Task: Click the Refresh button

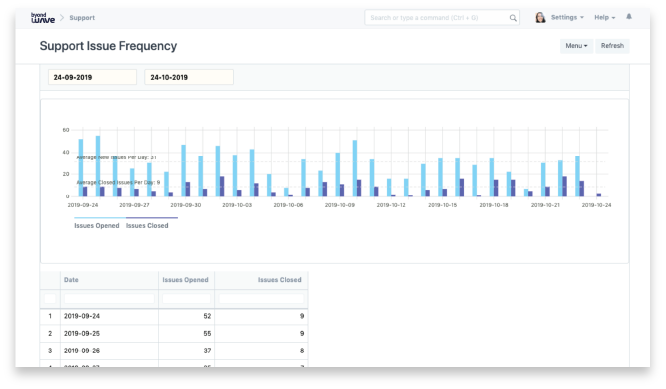Action: point(612,46)
